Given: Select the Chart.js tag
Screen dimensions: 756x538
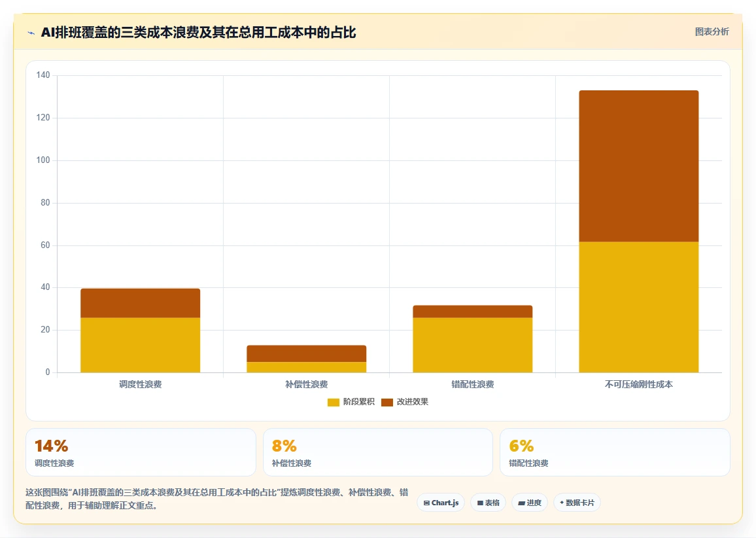Looking at the screenshot, I should (x=441, y=503).
